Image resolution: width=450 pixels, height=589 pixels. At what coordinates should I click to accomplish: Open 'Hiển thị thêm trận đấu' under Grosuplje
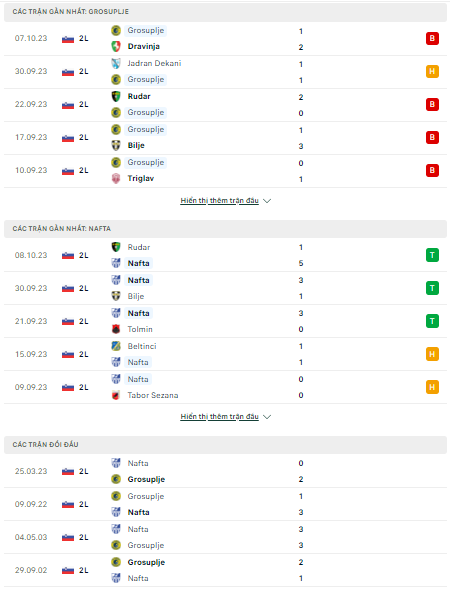[219, 201]
